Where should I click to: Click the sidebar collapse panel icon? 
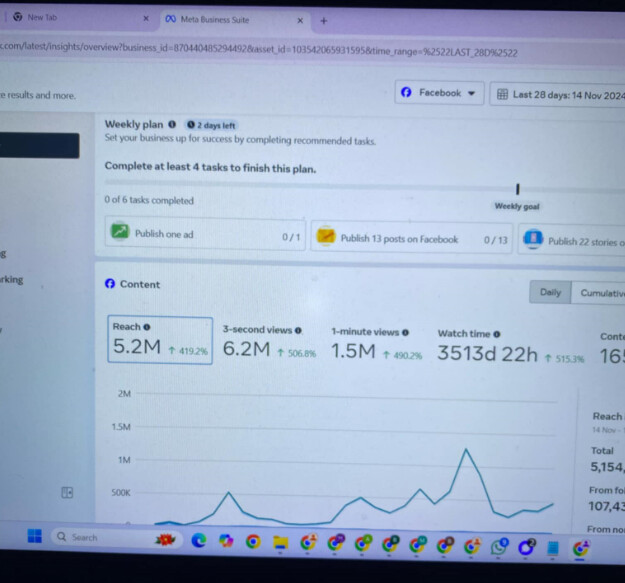(67, 493)
